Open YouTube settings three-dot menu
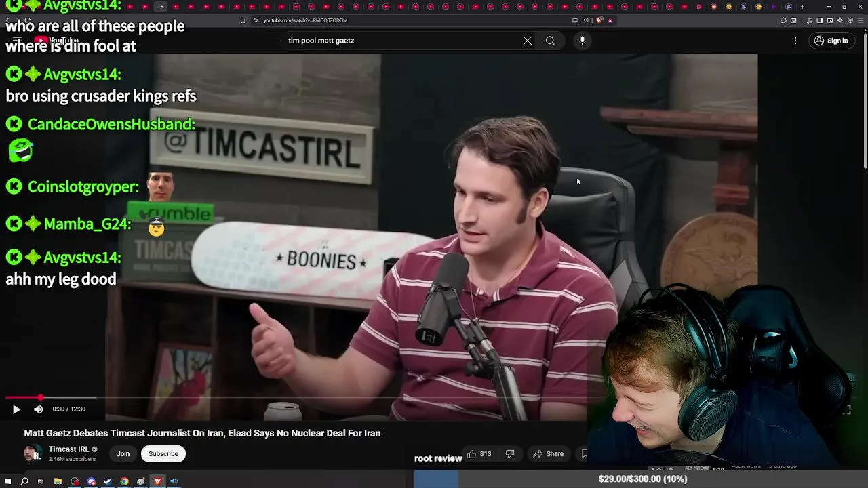This screenshot has width=868, height=488. (x=795, y=41)
